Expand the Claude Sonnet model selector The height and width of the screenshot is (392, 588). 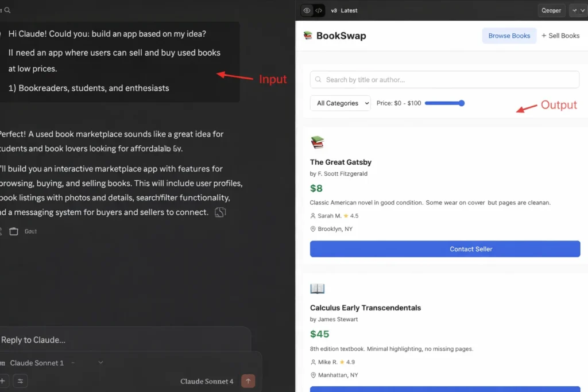point(100,363)
